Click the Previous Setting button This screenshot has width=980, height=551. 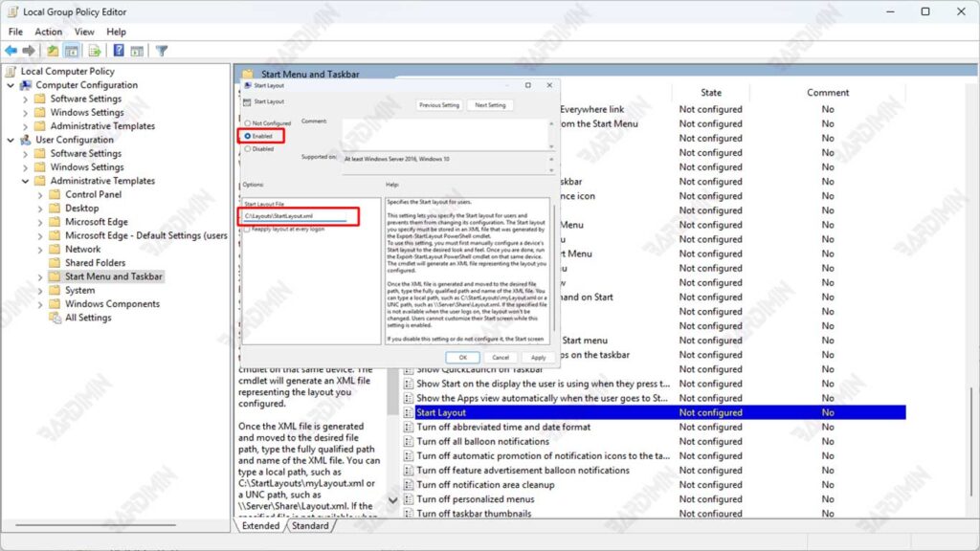(438, 105)
